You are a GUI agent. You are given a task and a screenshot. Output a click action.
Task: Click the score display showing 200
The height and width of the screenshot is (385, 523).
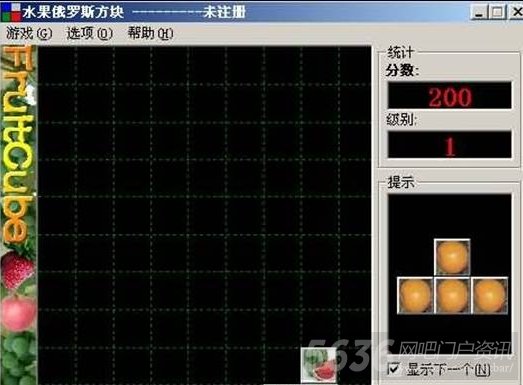click(x=450, y=96)
